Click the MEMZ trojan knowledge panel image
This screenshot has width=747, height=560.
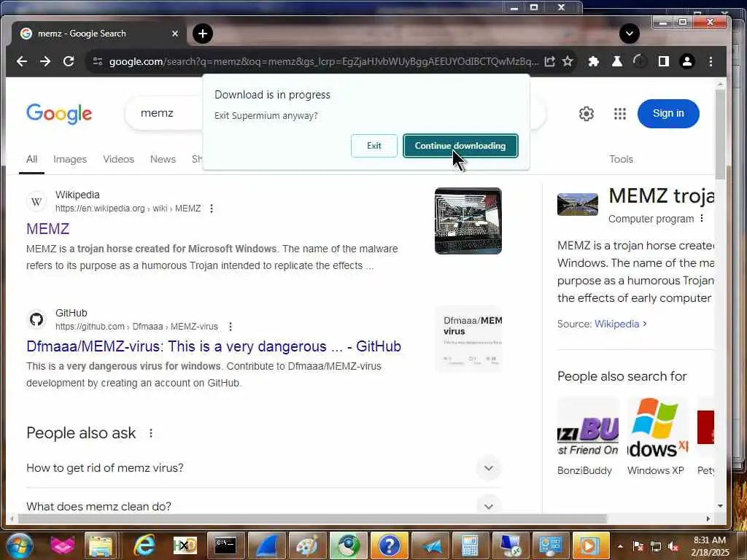[x=578, y=204]
